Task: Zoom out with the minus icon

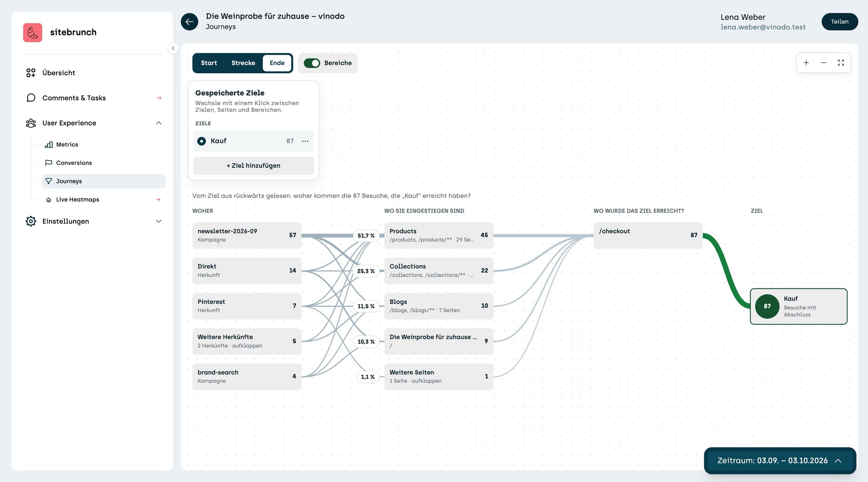Action: click(x=823, y=63)
